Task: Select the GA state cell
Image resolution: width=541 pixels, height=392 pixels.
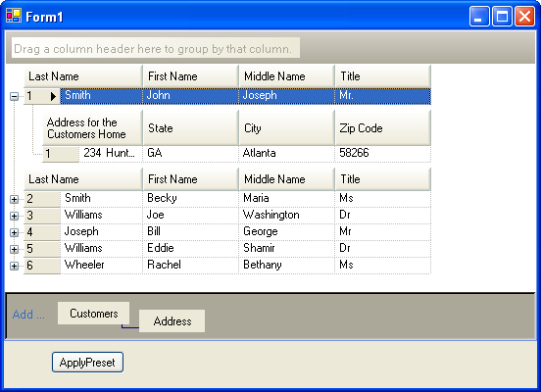Action: pos(191,153)
